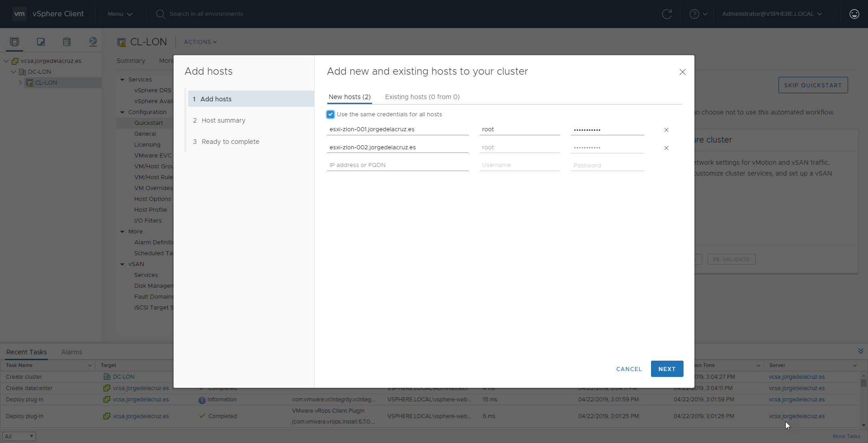Focus the search in all environments box
The width and height of the screenshot is (868, 443).
(x=206, y=14)
